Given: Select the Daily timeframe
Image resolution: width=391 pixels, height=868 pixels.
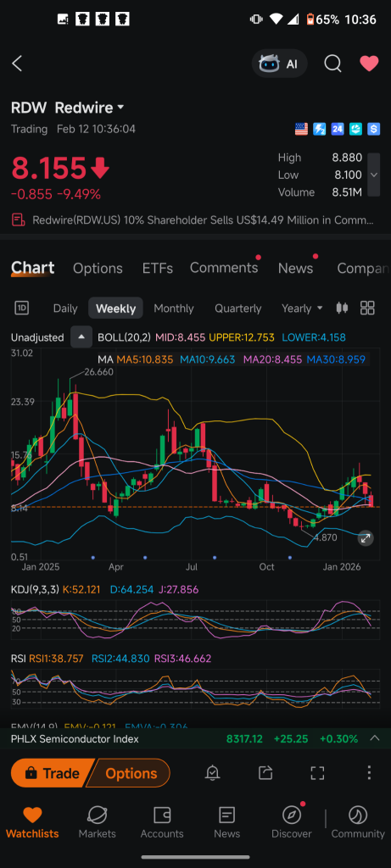Looking at the screenshot, I should [65, 309].
